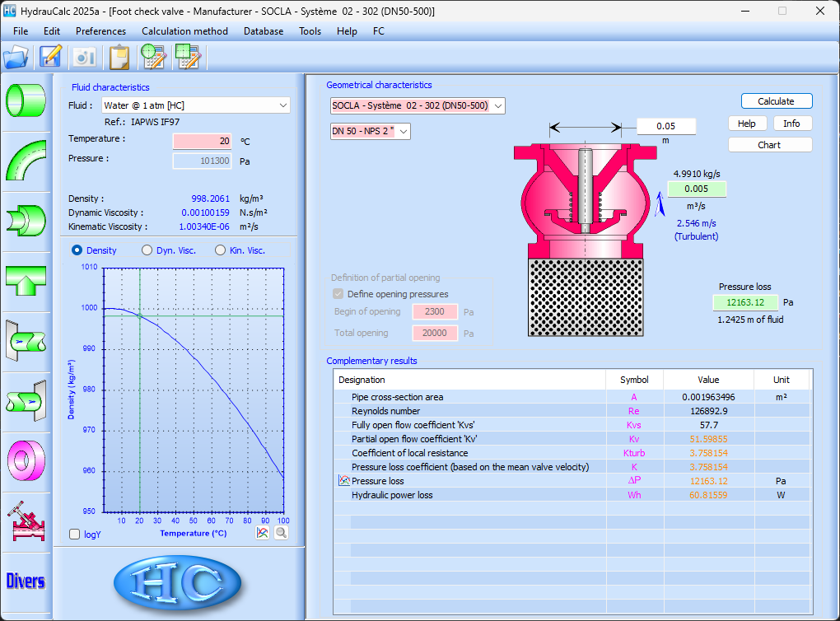Screen dimensions: 840x621
Task: Select the pipe elbow bend component
Action: (26, 160)
